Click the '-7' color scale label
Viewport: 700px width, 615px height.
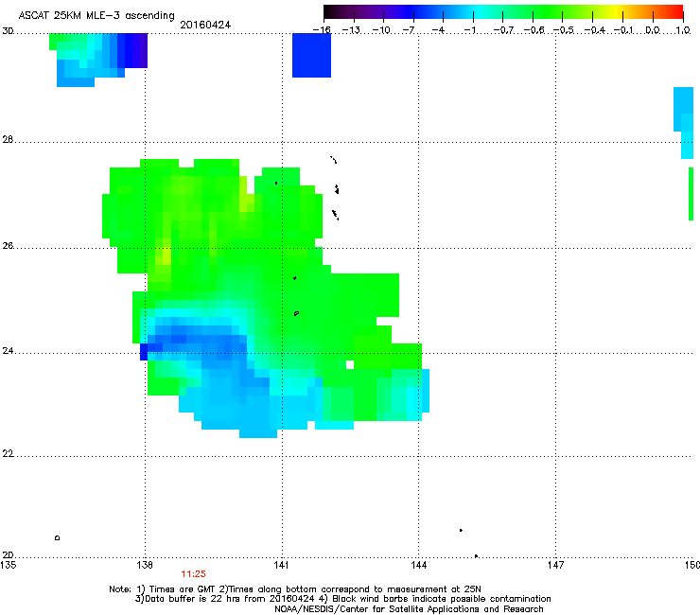(x=409, y=30)
